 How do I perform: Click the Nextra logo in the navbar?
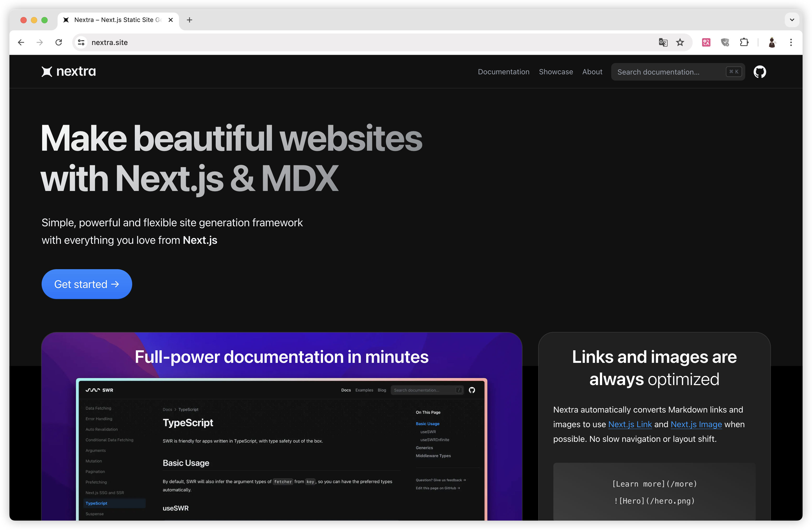tap(69, 72)
